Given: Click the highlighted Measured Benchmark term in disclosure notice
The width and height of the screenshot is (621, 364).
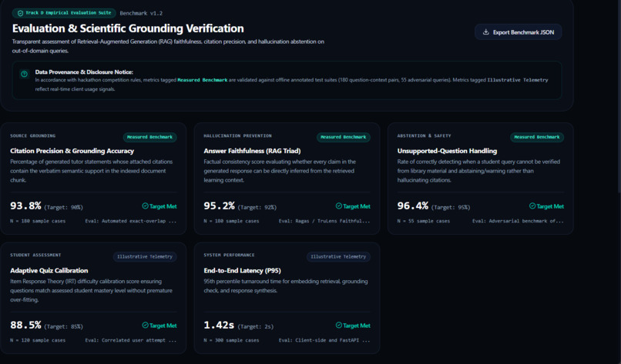Looking at the screenshot, I should tap(203, 80).
